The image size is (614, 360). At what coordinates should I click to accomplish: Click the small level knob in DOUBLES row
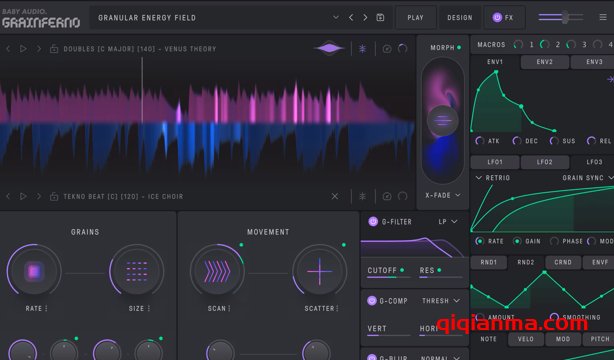(x=403, y=49)
